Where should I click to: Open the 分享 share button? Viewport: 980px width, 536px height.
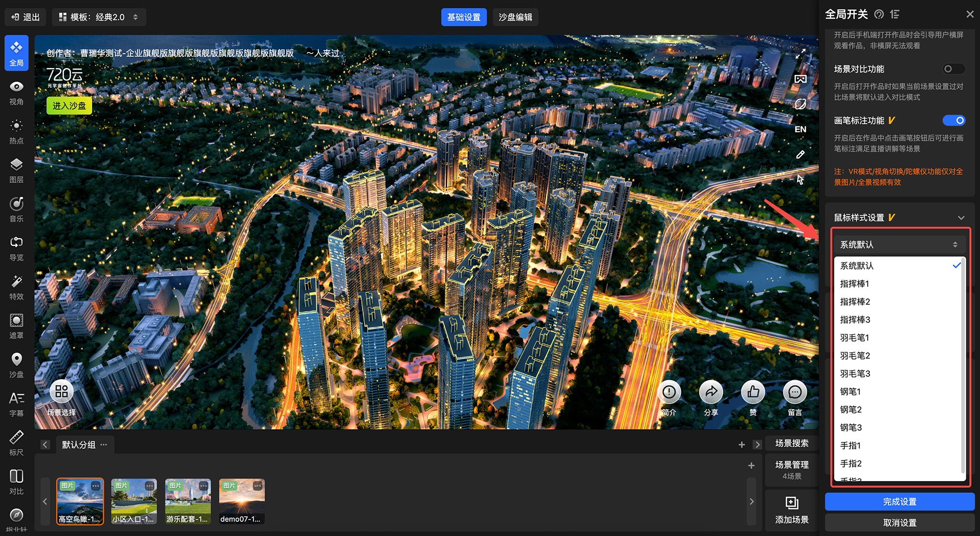(710, 392)
